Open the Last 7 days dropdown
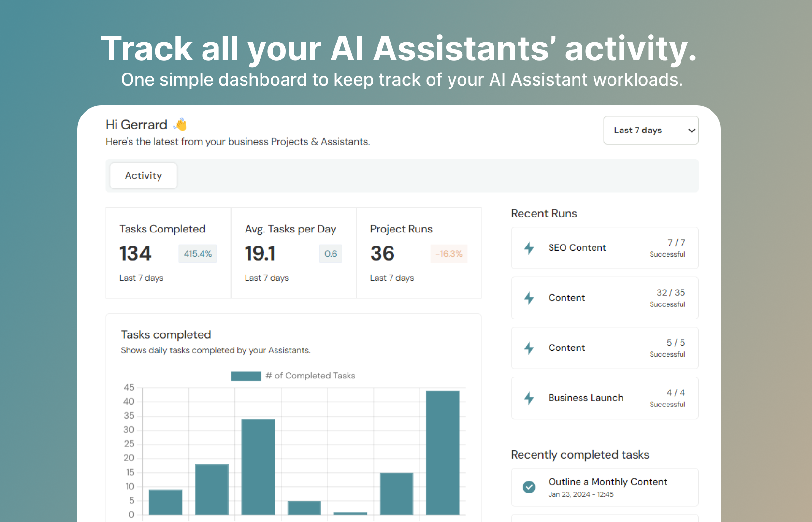812x522 pixels. pos(651,130)
